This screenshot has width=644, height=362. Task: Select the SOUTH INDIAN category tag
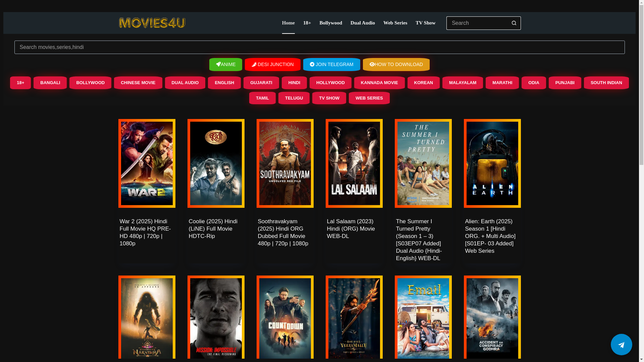pos(606,83)
